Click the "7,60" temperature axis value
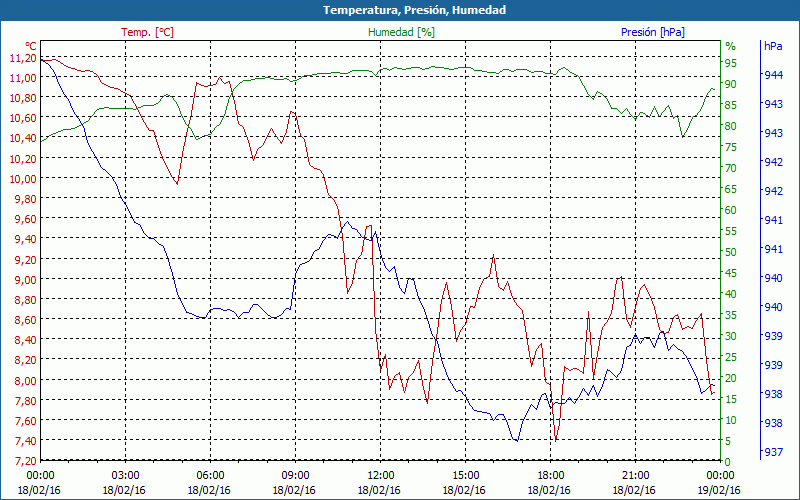 (26, 421)
